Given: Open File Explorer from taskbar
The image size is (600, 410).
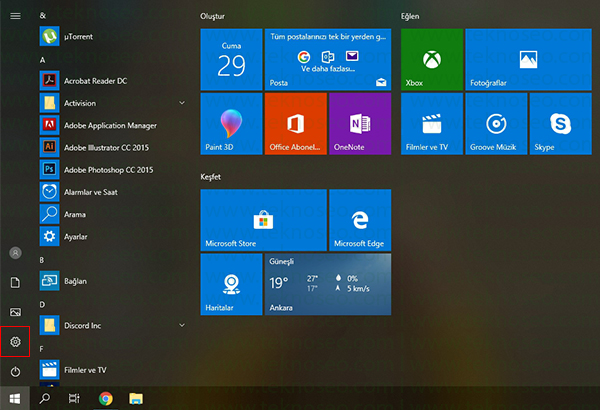Looking at the screenshot, I should click(x=136, y=399).
